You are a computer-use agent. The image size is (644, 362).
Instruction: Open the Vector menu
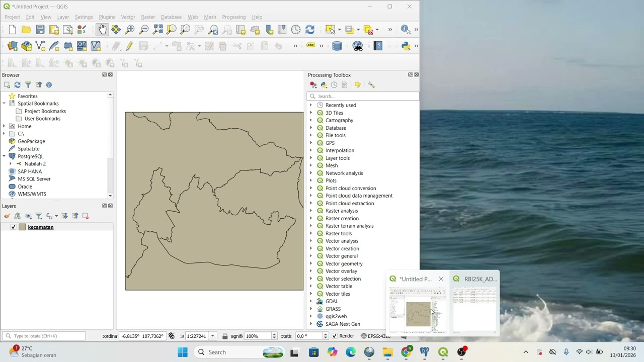(x=128, y=17)
